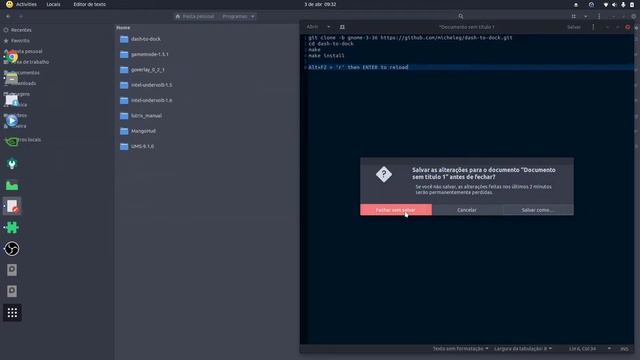Open the green GitKraken-like dock icon
This screenshot has width=640, height=360.
[12, 163]
